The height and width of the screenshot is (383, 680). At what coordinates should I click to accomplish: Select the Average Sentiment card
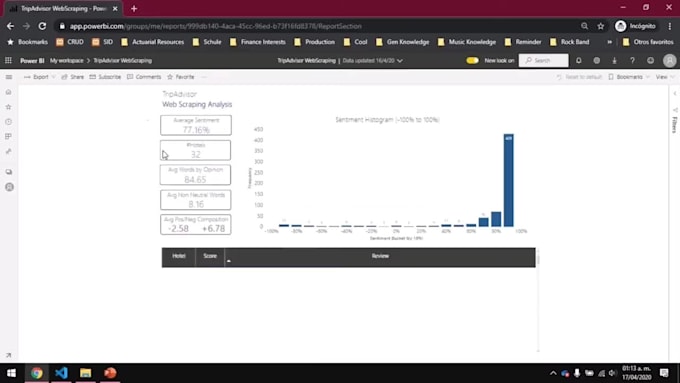(x=196, y=125)
